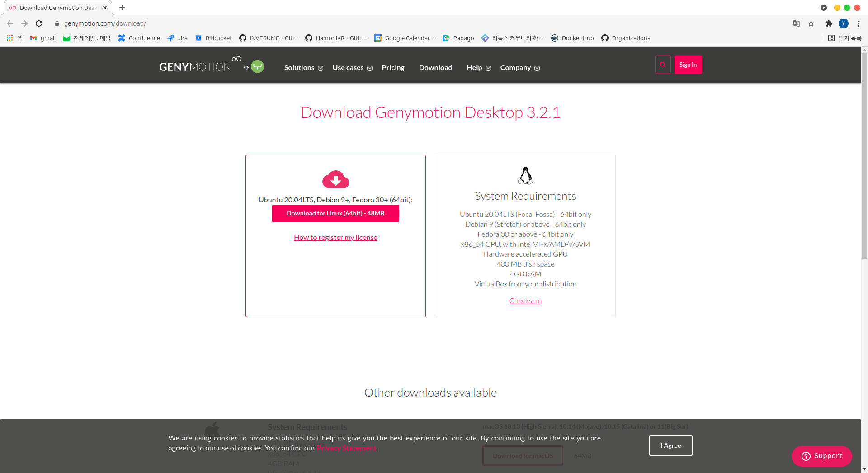This screenshot has height=473, width=868.
Task: Click the Genymotion logo
Action: tap(195, 67)
